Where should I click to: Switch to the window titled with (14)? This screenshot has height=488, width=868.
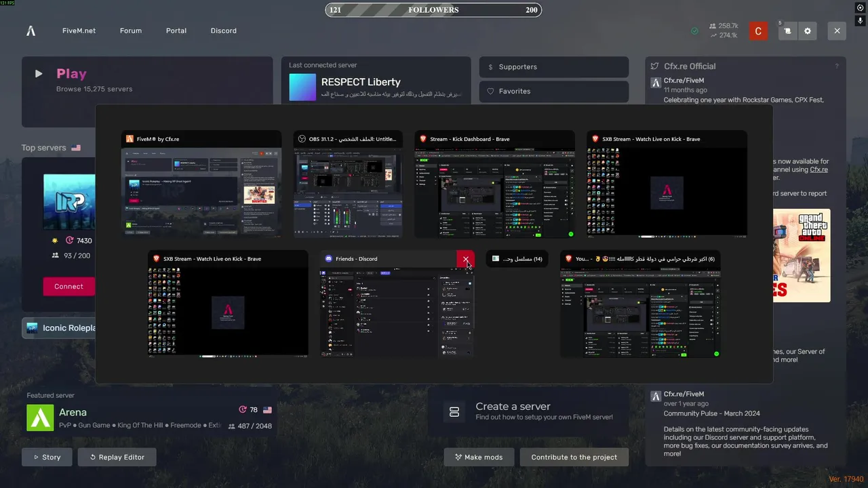coord(517,259)
